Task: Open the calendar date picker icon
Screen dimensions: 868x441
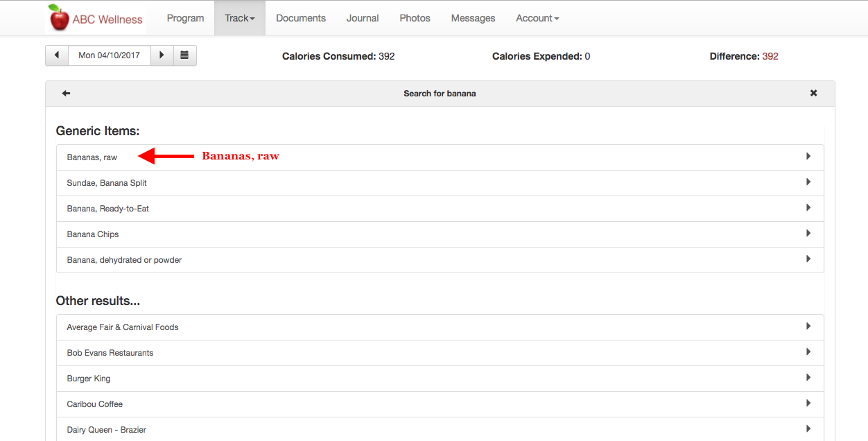Action: click(x=184, y=55)
